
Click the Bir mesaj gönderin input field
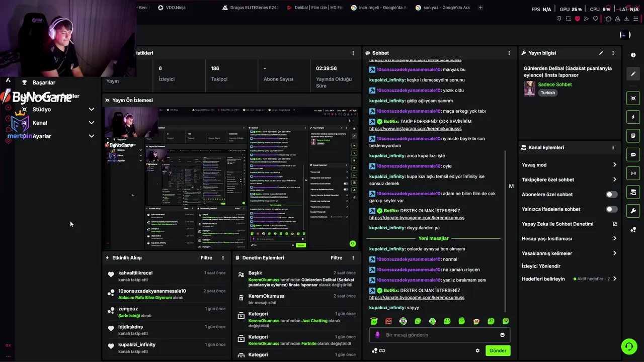click(441, 335)
